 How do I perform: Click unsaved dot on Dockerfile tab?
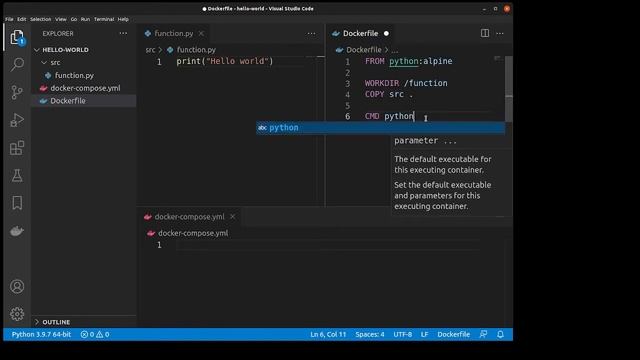(386, 33)
